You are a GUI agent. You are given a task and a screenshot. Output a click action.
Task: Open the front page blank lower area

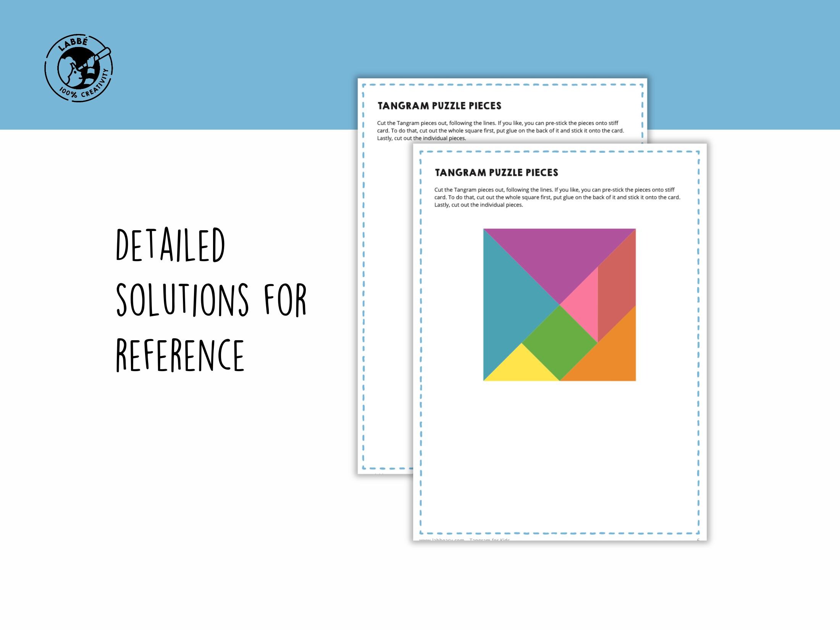tap(559, 458)
